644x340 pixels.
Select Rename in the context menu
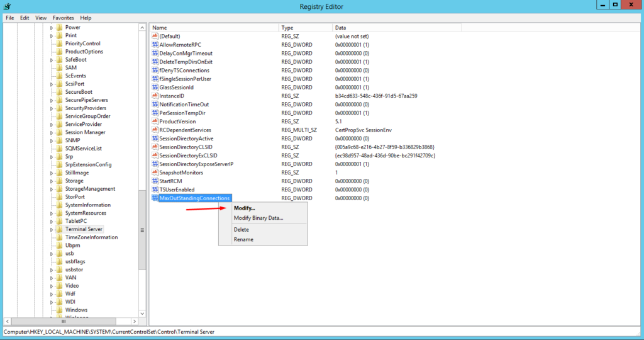click(243, 239)
